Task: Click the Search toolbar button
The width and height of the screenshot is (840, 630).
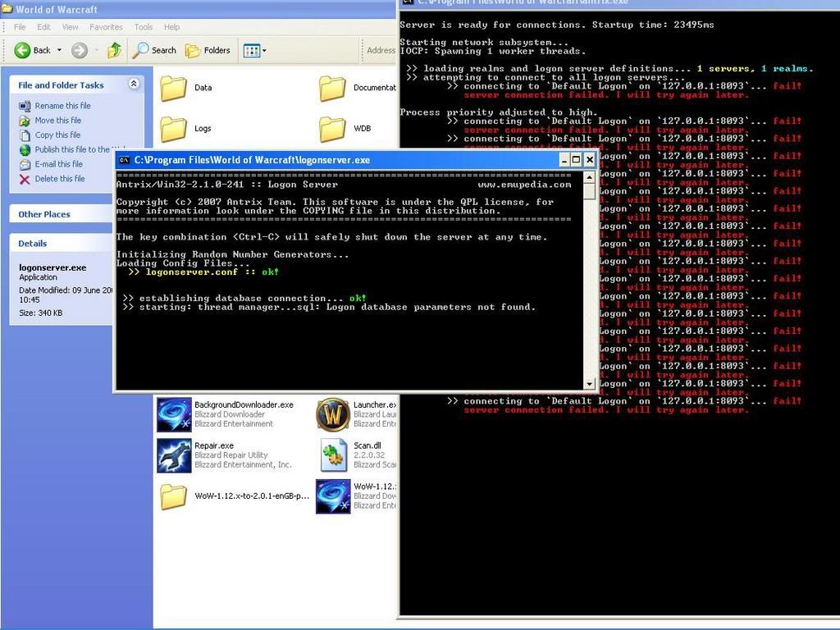Action: (x=155, y=50)
